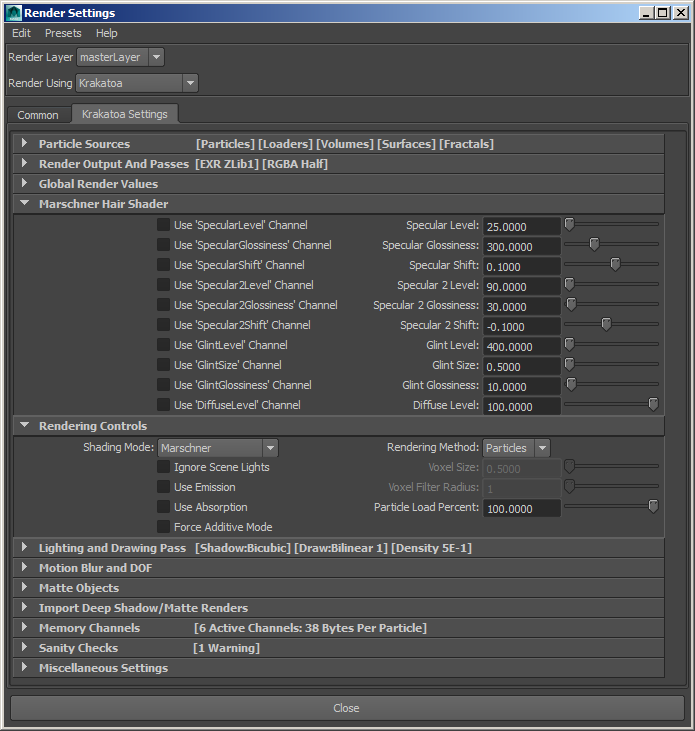Viewport: 695px width, 731px height.
Task: Click the Particle Load Percent value field
Action: point(522,509)
